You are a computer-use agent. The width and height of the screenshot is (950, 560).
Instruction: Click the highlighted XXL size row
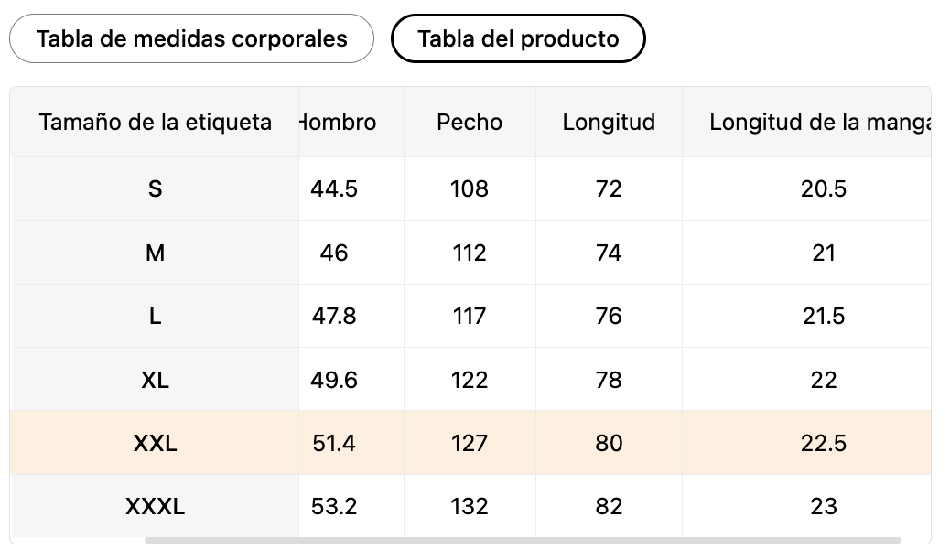[470, 443]
